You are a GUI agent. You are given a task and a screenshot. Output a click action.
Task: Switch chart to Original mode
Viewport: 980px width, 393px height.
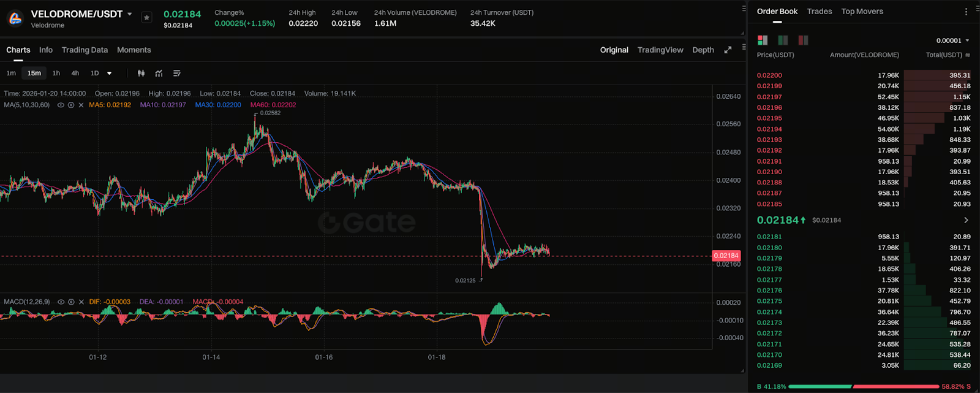click(614, 50)
